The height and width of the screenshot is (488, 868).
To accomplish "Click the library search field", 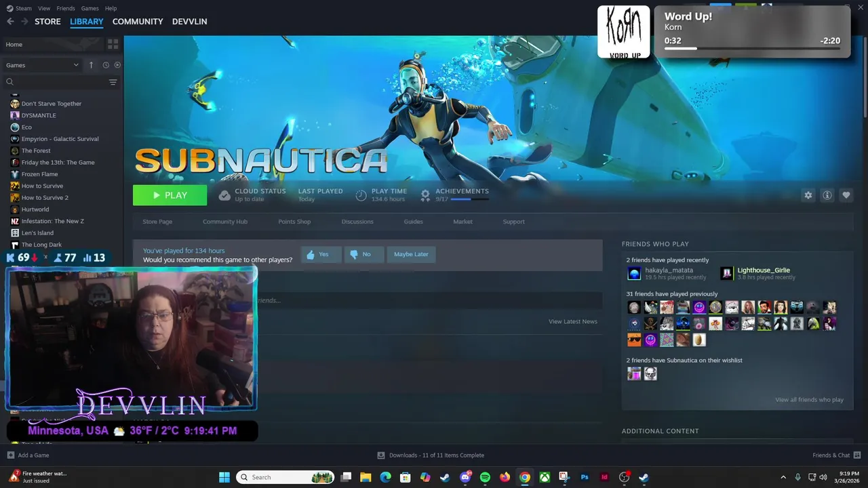I will pos(56,82).
